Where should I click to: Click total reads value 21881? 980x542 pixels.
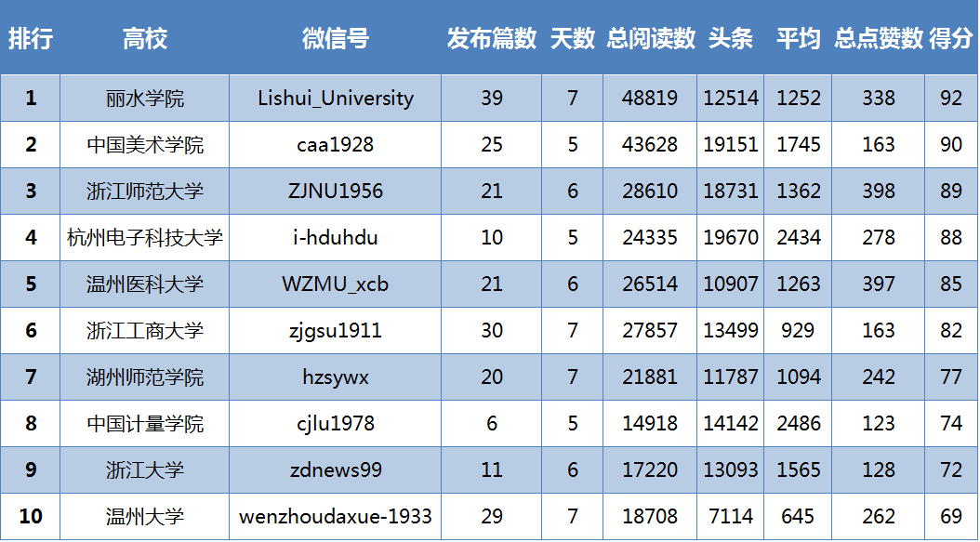pyautogui.click(x=650, y=377)
